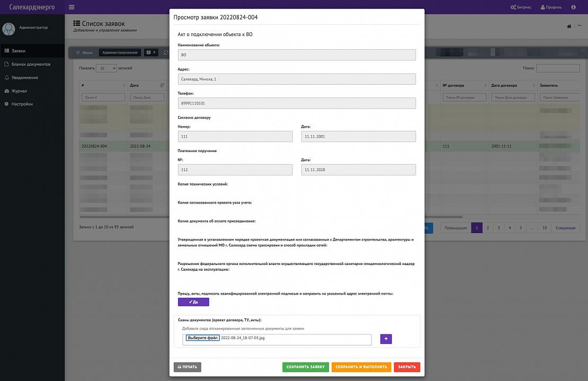
Task: Click the home breadcrumb icon
Action: (x=569, y=26)
